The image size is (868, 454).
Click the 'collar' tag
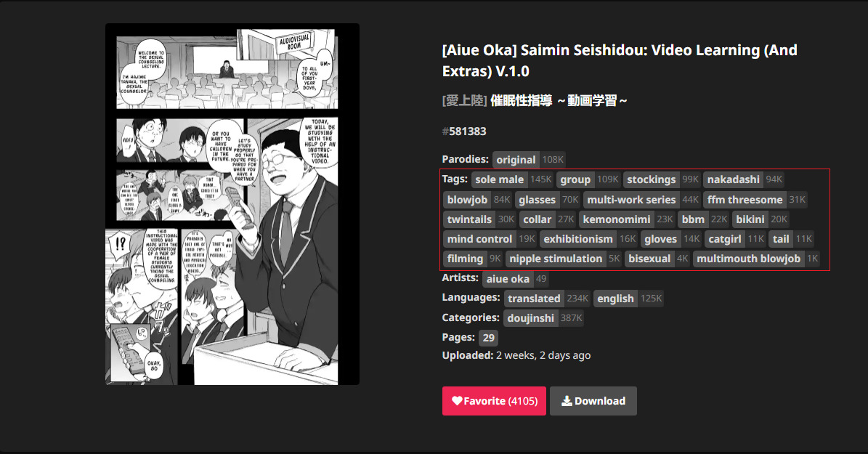548,219
